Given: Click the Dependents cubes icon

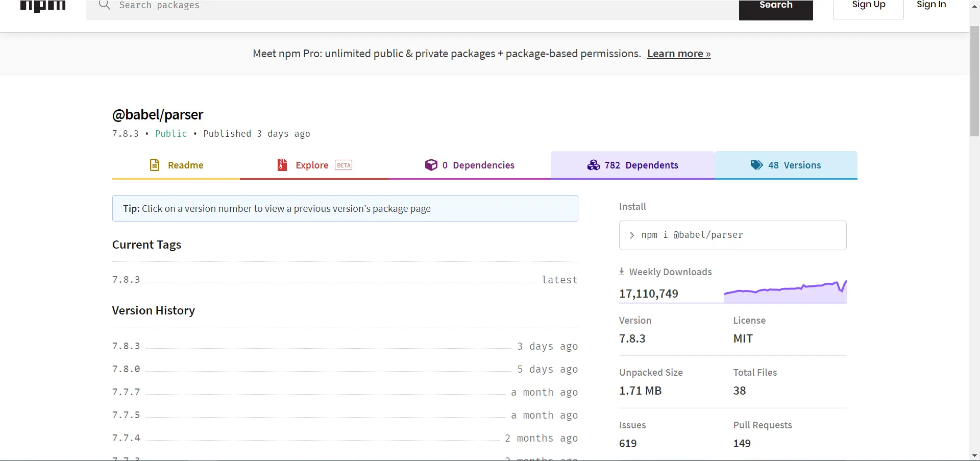Looking at the screenshot, I should 594,165.
